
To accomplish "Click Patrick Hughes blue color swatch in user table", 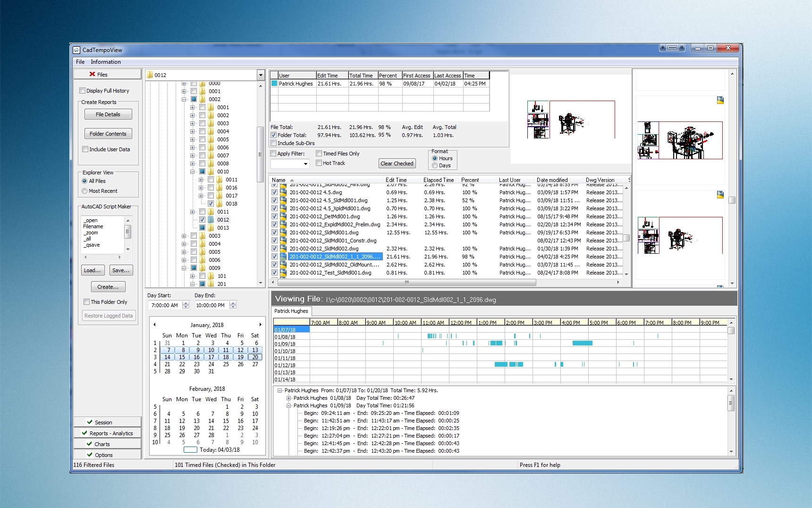I will (x=274, y=84).
